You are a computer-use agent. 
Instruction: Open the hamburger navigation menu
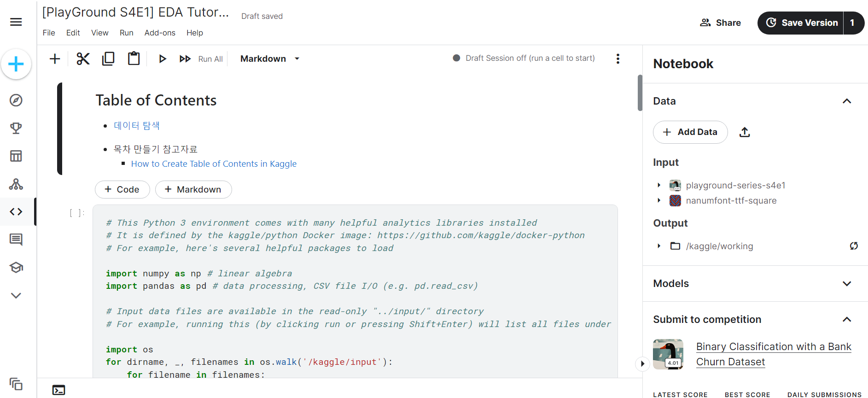pos(16,22)
